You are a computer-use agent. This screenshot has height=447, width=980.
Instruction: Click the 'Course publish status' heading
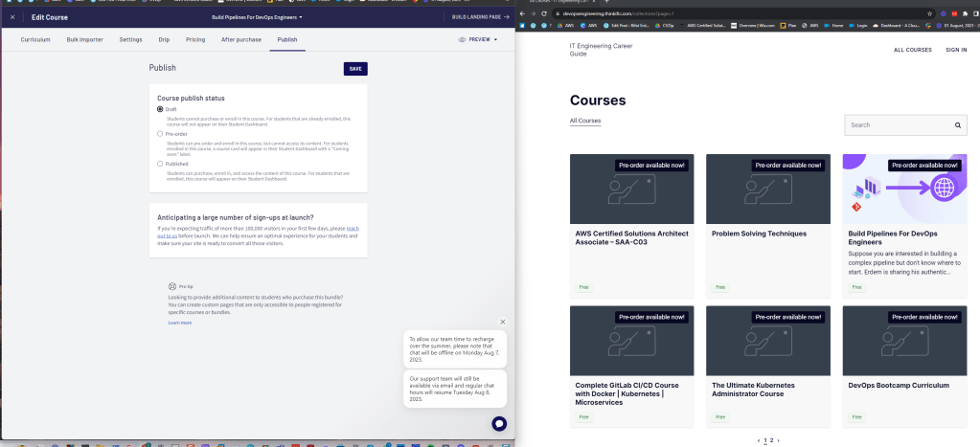click(x=191, y=98)
